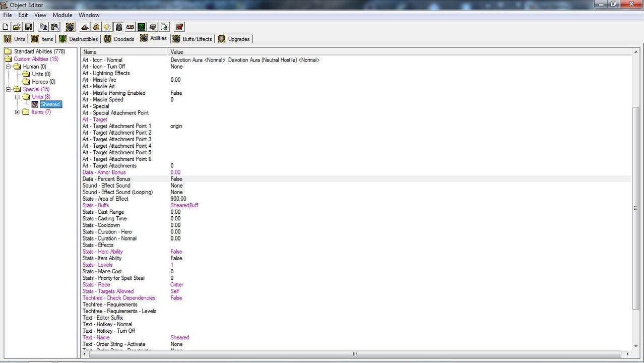644x363 pixels.
Task: Select the Art - Missile Arc field
Action: (x=356, y=80)
